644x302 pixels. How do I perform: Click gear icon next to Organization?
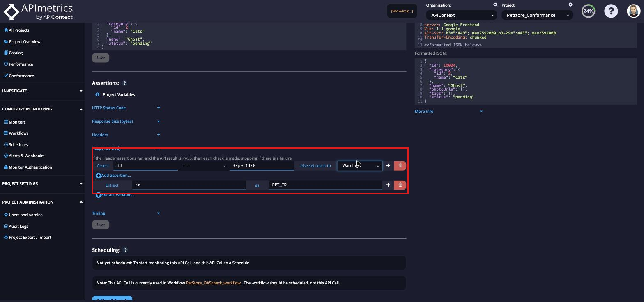click(x=495, y=5)
